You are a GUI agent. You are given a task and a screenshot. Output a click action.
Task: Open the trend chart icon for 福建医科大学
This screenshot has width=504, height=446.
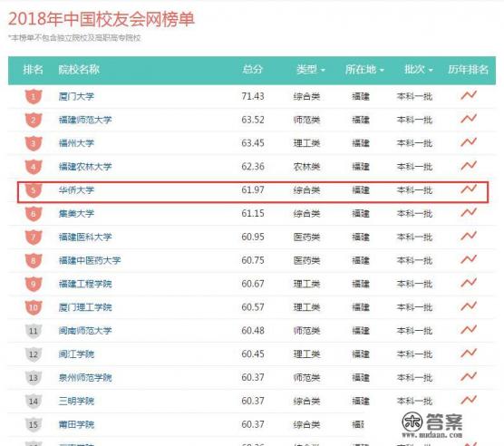[469, 237]
